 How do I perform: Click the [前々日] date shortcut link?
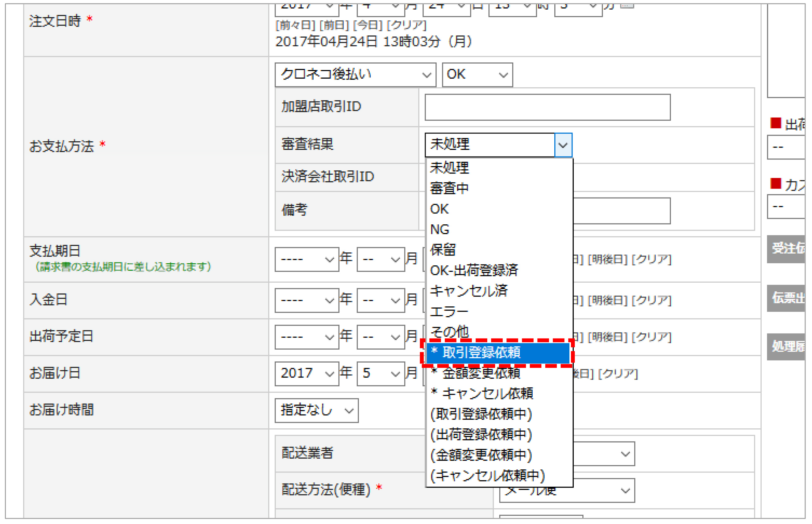[295, 25]
